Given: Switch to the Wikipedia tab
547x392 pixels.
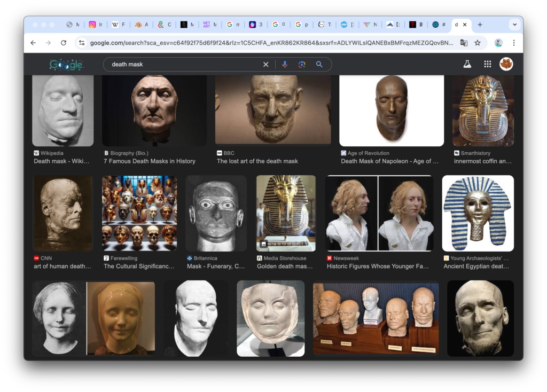Looking at the screenshot, I should point(118,25).
